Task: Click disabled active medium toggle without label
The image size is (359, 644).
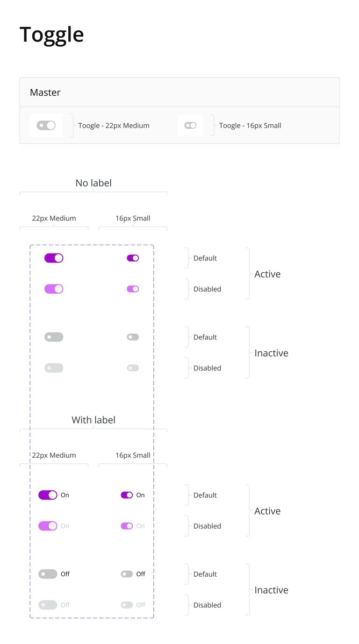Action: (54, 289)
